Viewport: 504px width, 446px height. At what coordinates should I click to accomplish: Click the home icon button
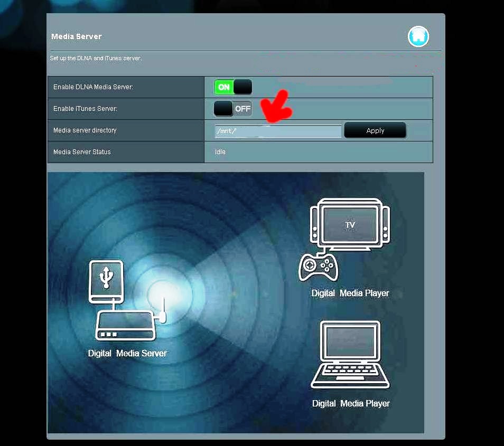(x=418, y=36)
